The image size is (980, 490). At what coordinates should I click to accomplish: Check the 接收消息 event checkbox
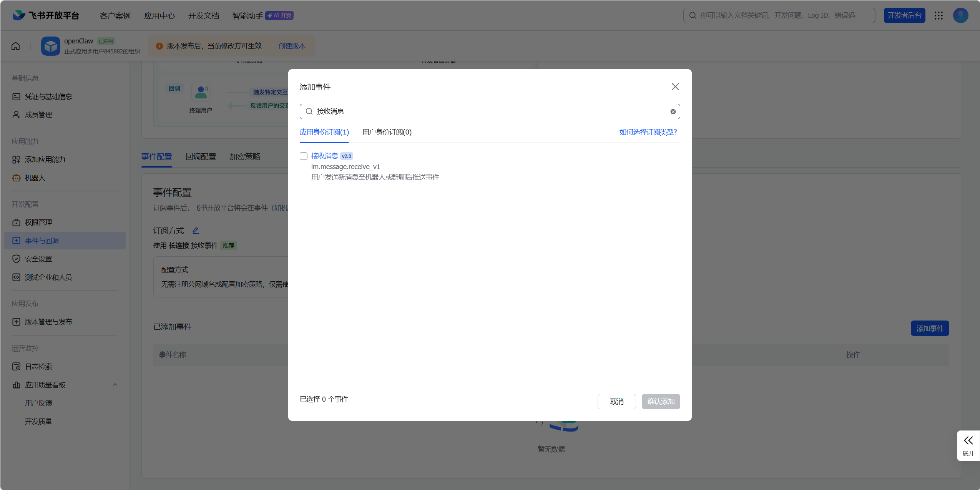point(304,156)
